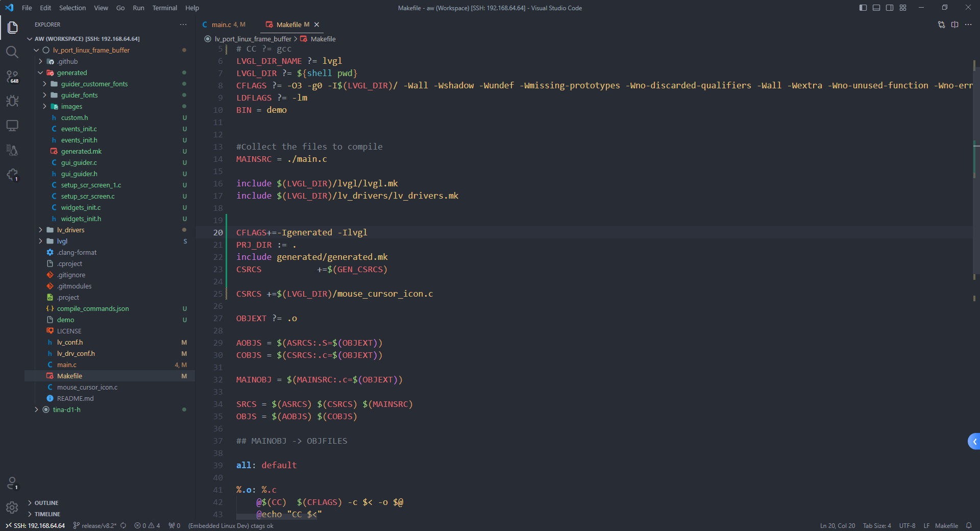The image size is (980, 531).
Task: Open Manage gear settings menu
Action: (12, 508)
